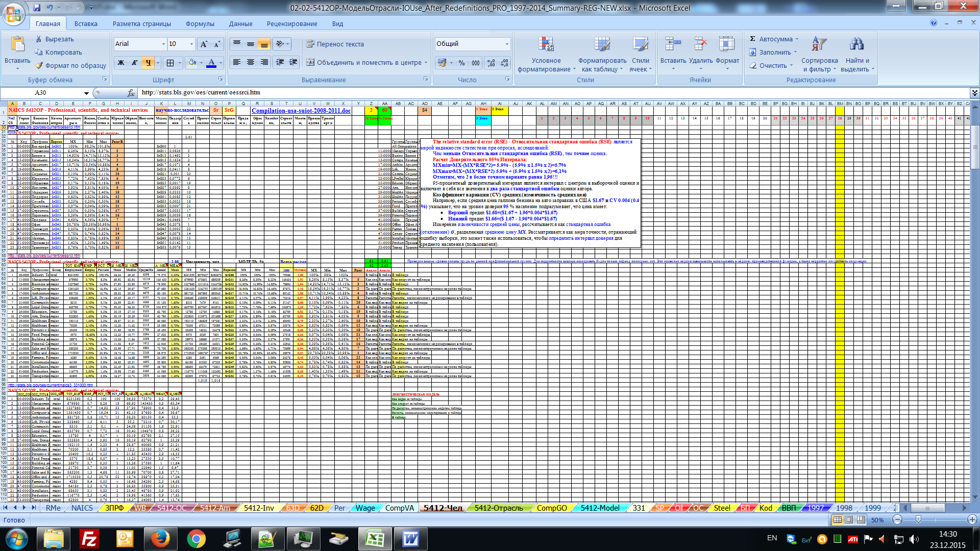Switch to the Формулы ribbon tab

(200, 23)
